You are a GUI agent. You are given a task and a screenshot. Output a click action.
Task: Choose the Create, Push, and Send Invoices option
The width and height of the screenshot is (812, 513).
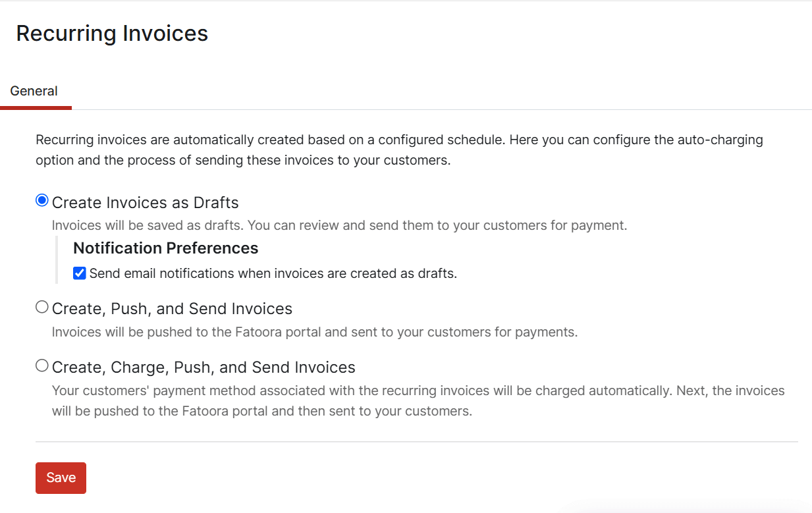click(x=41, y=306)
